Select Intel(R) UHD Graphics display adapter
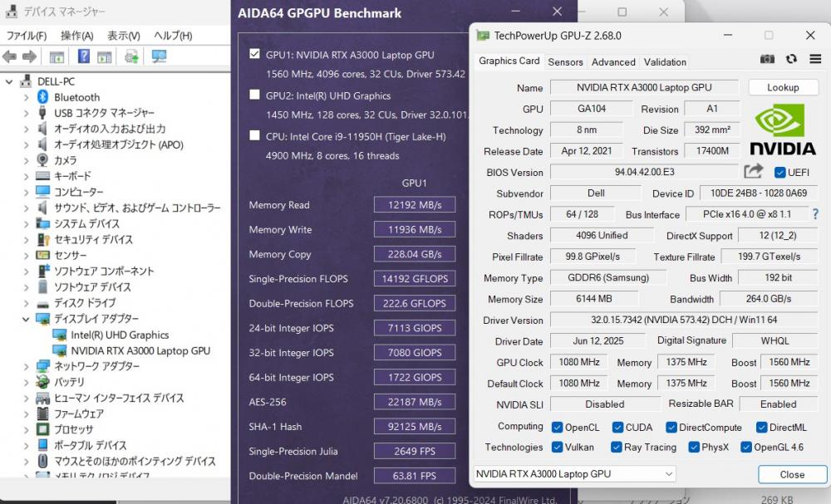 click(x=120, y=335)
